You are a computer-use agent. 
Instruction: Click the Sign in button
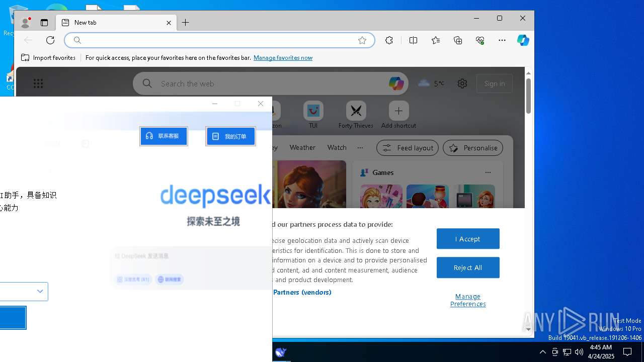coord(495,83)
